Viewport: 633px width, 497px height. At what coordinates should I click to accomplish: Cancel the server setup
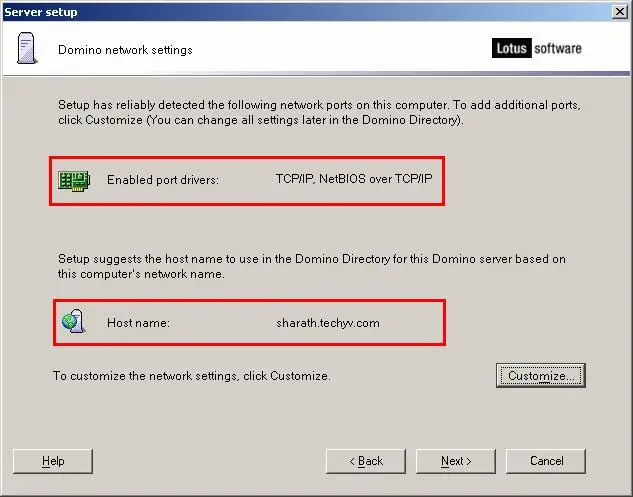pos(546,461)
